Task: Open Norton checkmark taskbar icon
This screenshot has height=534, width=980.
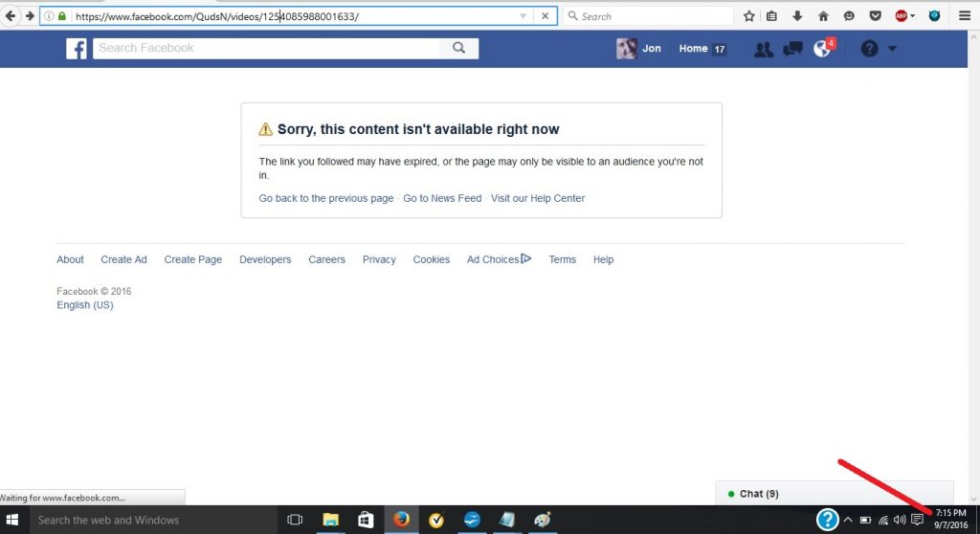Action: click(436, 520)
